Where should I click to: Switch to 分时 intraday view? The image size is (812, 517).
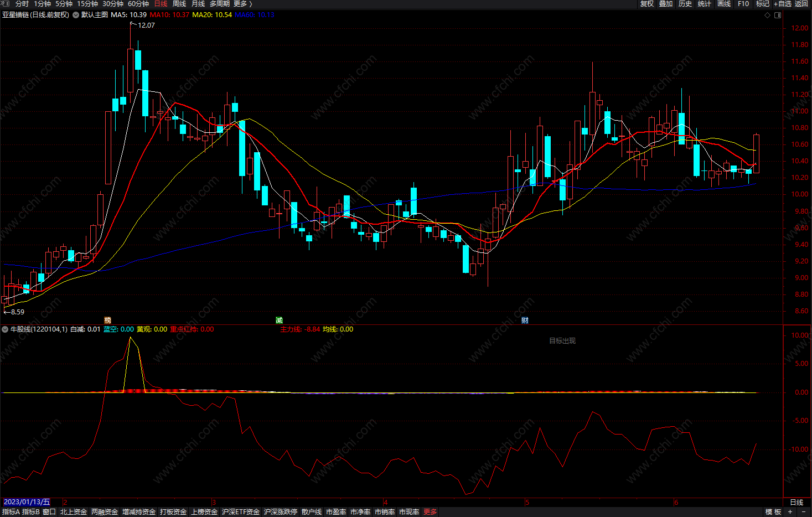pyautogui.click(x=22, y=4)
